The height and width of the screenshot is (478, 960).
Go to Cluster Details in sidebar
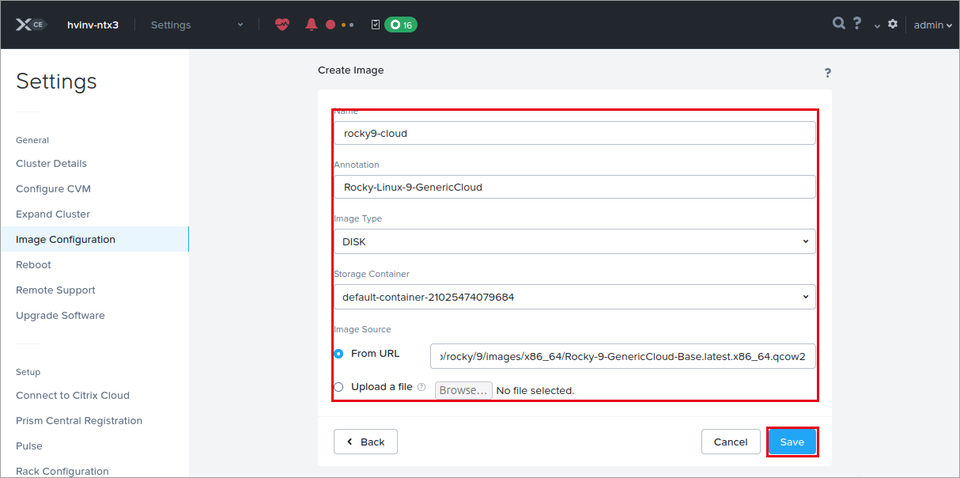coord(51,163)
